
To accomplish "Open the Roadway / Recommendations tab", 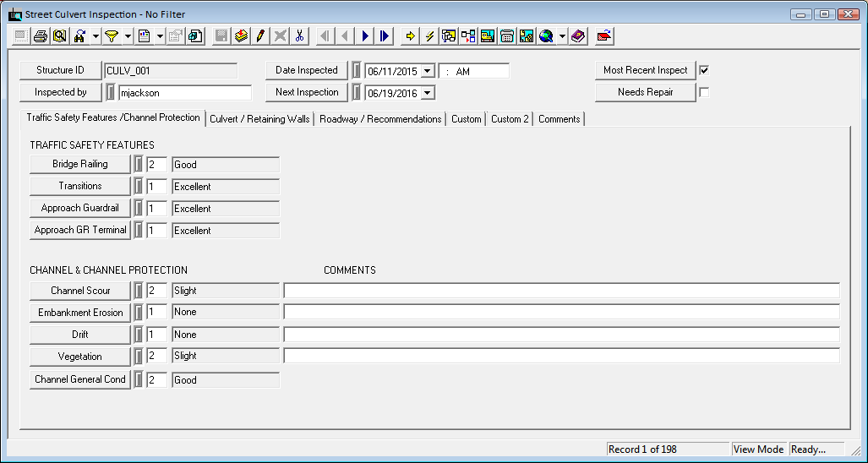I will 380,119.
